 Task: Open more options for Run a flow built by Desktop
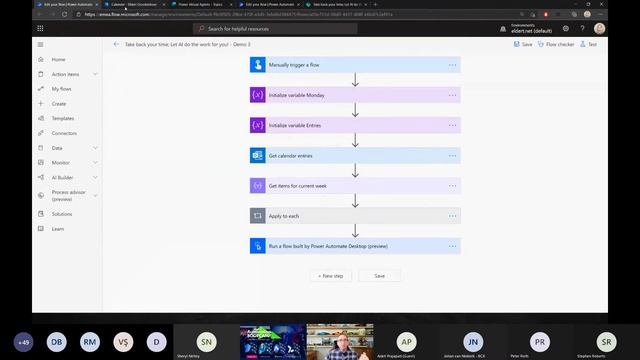tap(452, 246)
